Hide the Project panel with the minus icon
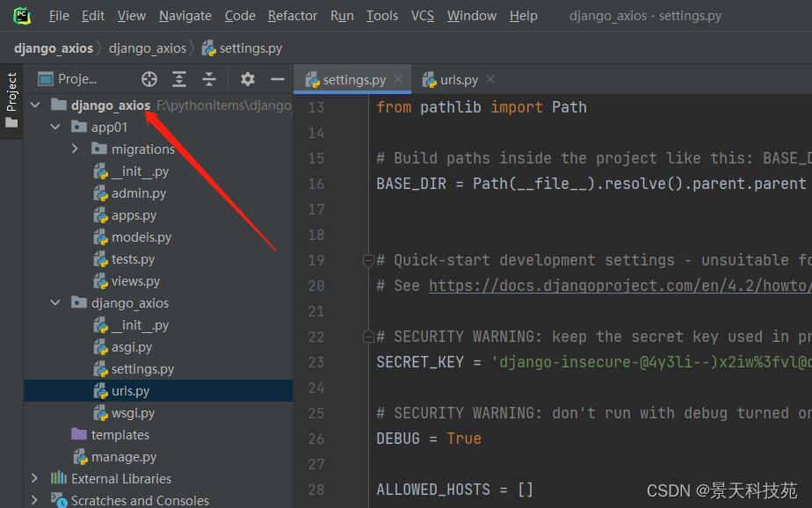The image size is (812, 508). (x=278, y=79)
